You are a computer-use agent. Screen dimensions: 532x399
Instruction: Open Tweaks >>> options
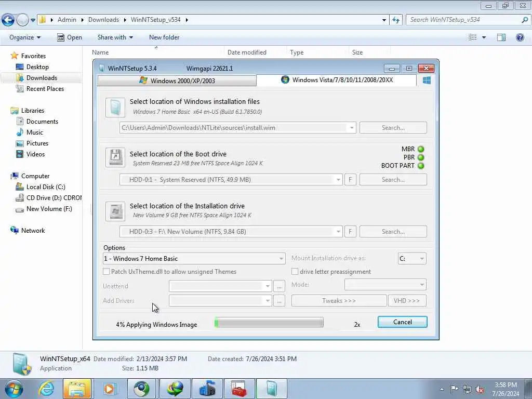339,301
